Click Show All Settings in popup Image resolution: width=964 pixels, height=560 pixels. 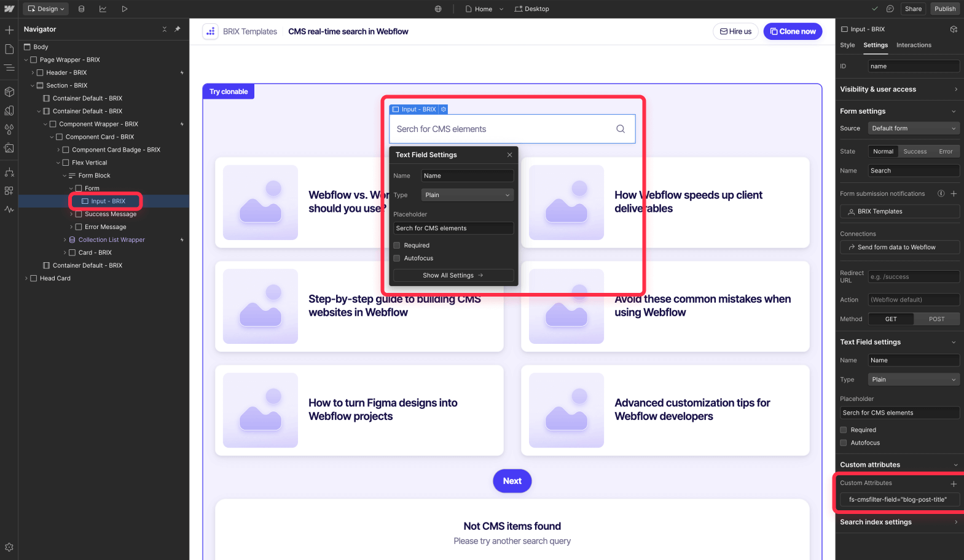[x=453, y=276]
